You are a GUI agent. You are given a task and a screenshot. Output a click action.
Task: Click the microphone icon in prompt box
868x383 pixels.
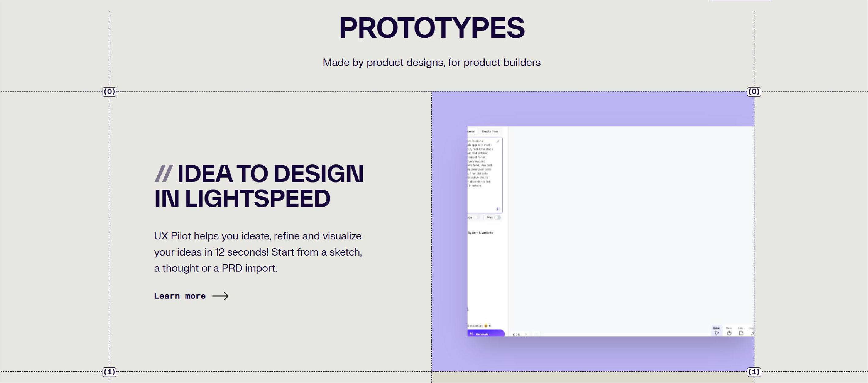point(498,209)
